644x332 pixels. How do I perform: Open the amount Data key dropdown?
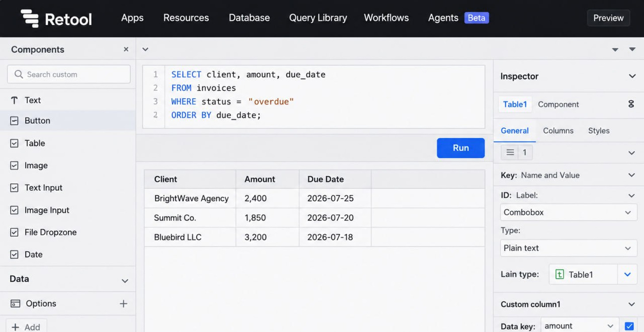click(580, 326)
